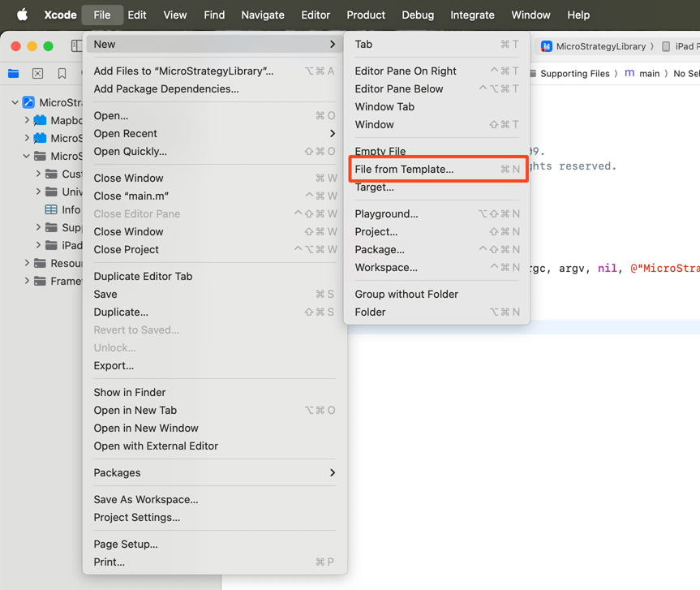The width and height of the screenshot is (700, 590).
Task: Choose Open Quickly... in File menu
Action: click(x=214, y=152)
